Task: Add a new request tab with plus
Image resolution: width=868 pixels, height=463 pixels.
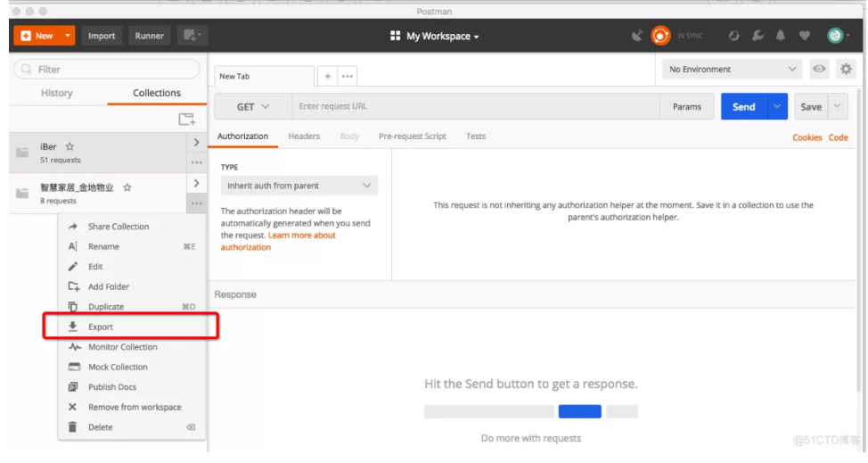Action: click(x=328, y=76)
